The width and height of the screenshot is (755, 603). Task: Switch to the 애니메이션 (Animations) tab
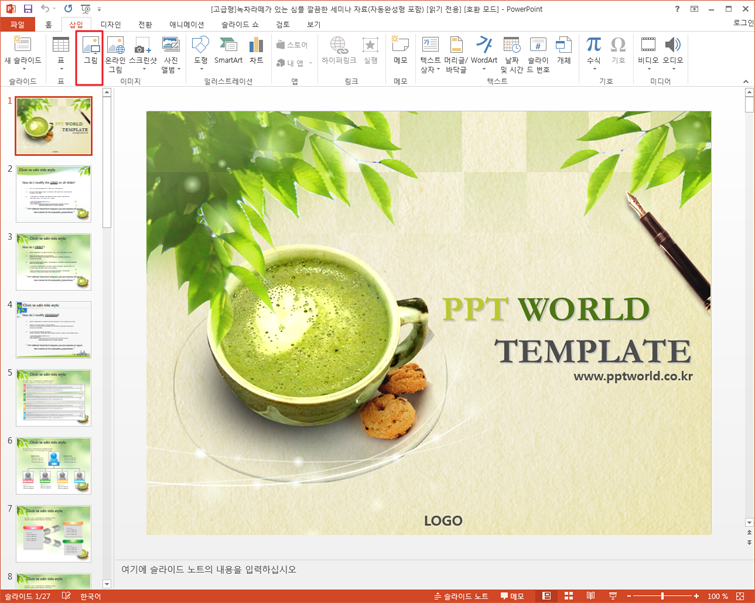pos(187,25)
